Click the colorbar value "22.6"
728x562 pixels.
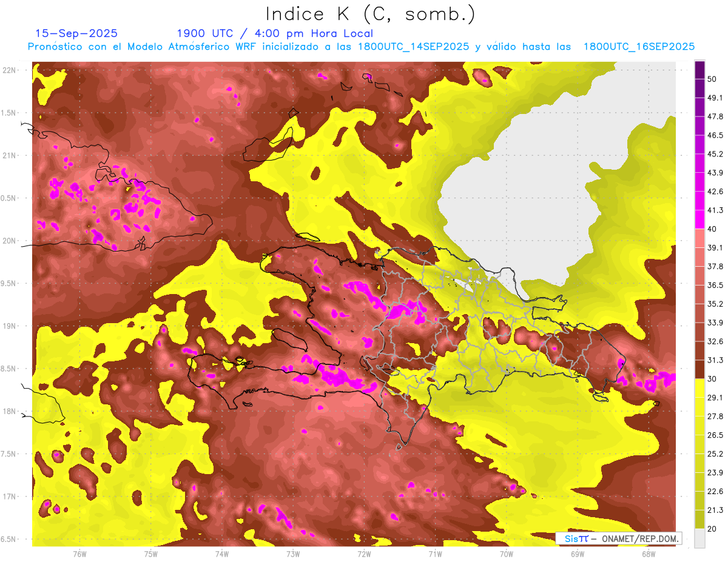[715, 492]
